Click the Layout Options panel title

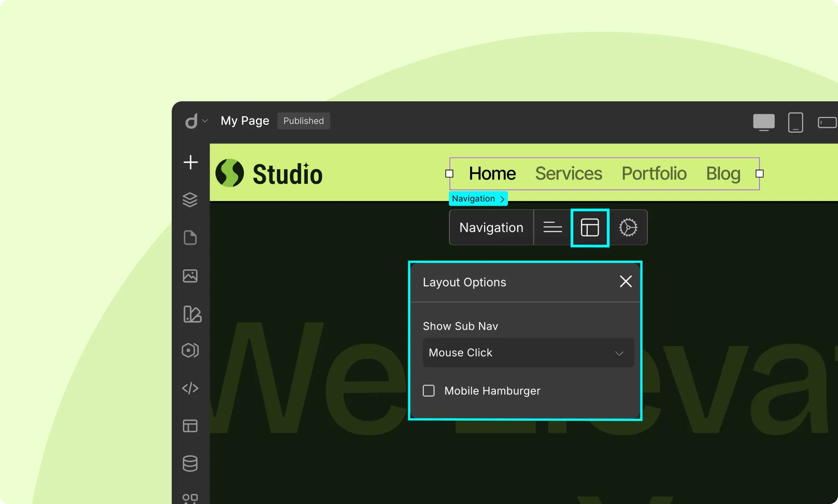(464, 282)
